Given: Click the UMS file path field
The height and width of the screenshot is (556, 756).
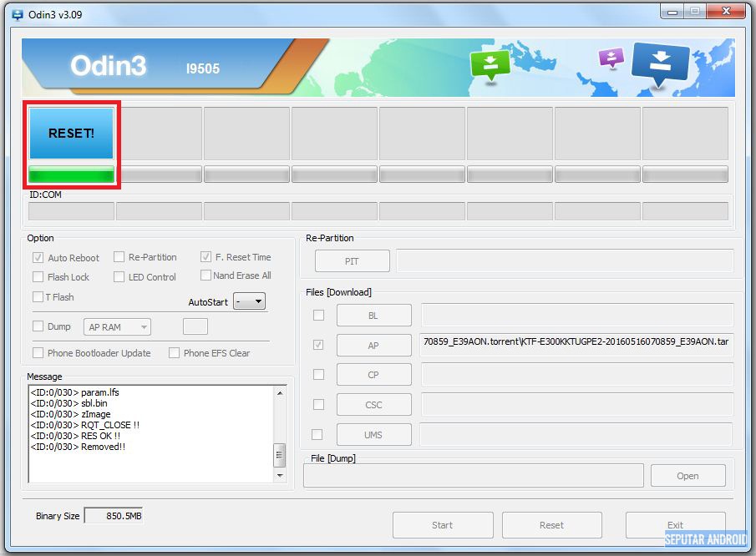Looking at the screenshot, I should tap(576, 434).
